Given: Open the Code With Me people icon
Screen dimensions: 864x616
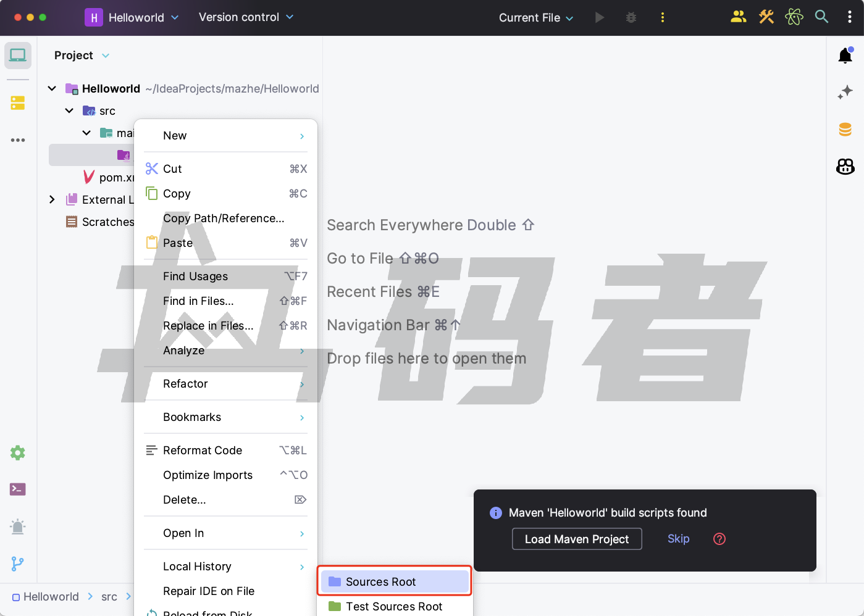Looking at the screenshot, I should coord(738,17).
